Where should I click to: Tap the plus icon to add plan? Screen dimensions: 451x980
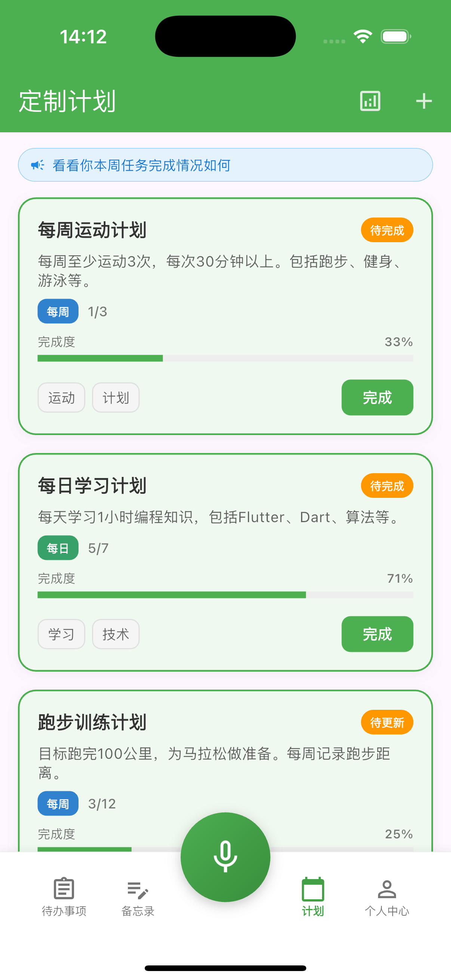click(x=424, y=101)
